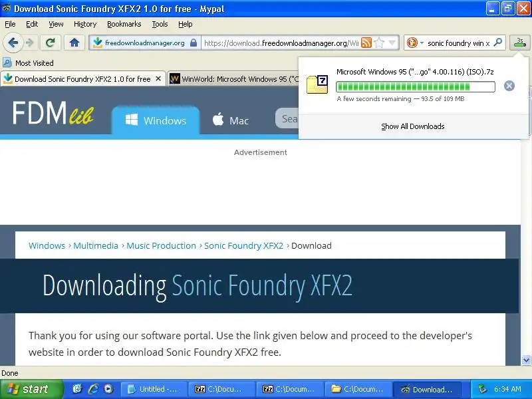Image resolution: width=532 pixels, height=399 pixels.
Task: Open the Help menu
Action: point(186,24)
